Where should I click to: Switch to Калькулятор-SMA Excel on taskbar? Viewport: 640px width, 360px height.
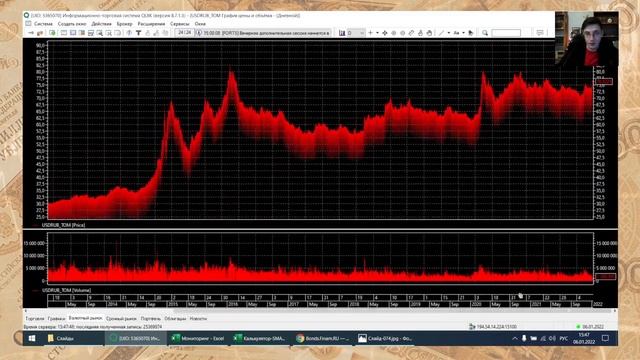[260, 338]
